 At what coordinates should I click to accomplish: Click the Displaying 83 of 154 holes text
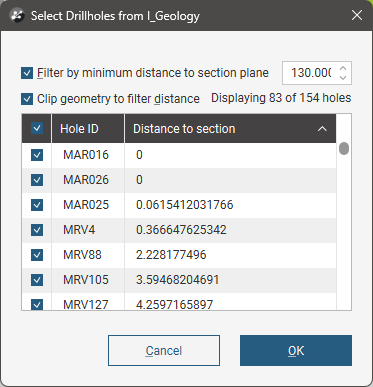pyautogui.click(x=281, y=98)
